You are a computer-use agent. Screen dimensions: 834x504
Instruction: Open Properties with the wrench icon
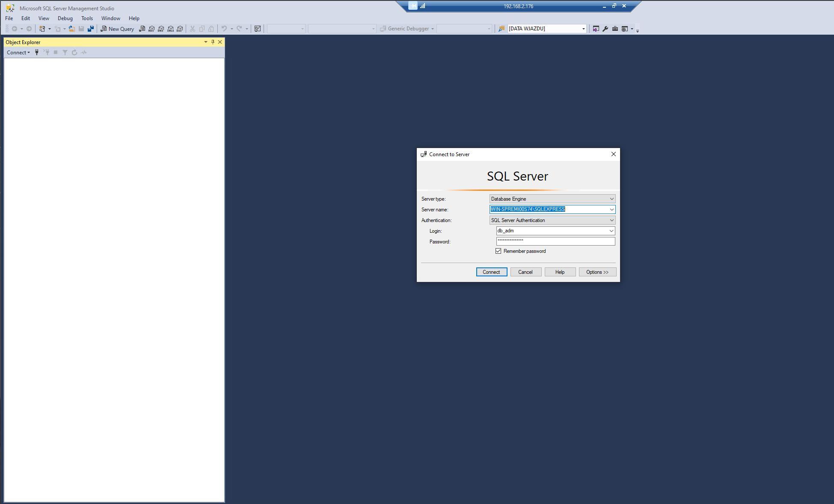pos(605,29)
